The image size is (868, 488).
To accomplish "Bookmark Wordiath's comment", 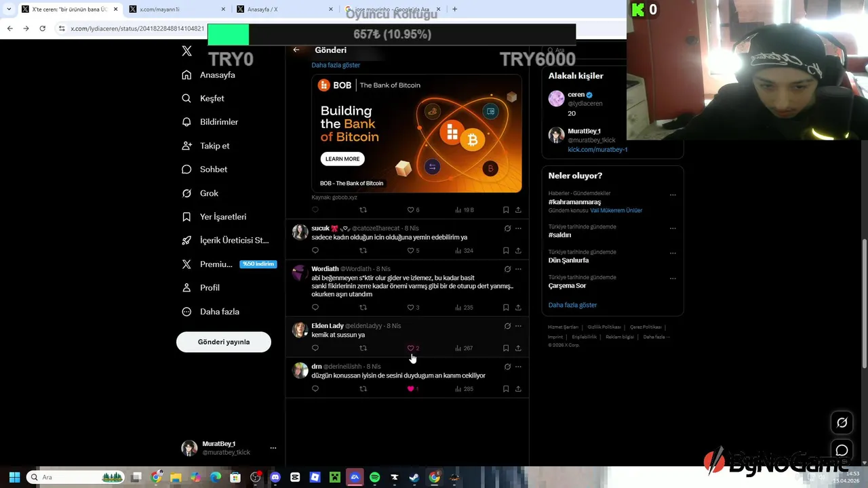I will pyautogui.click(x=506, y=308).
